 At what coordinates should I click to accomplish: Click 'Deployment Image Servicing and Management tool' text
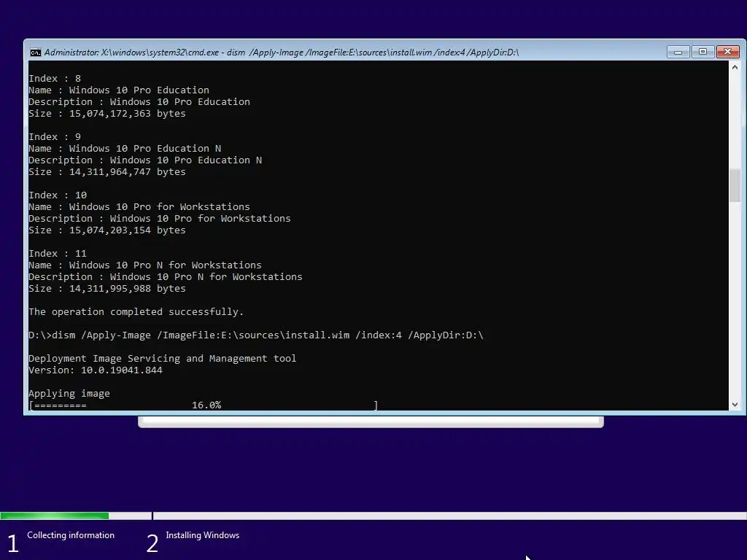(x=163, y=359)
